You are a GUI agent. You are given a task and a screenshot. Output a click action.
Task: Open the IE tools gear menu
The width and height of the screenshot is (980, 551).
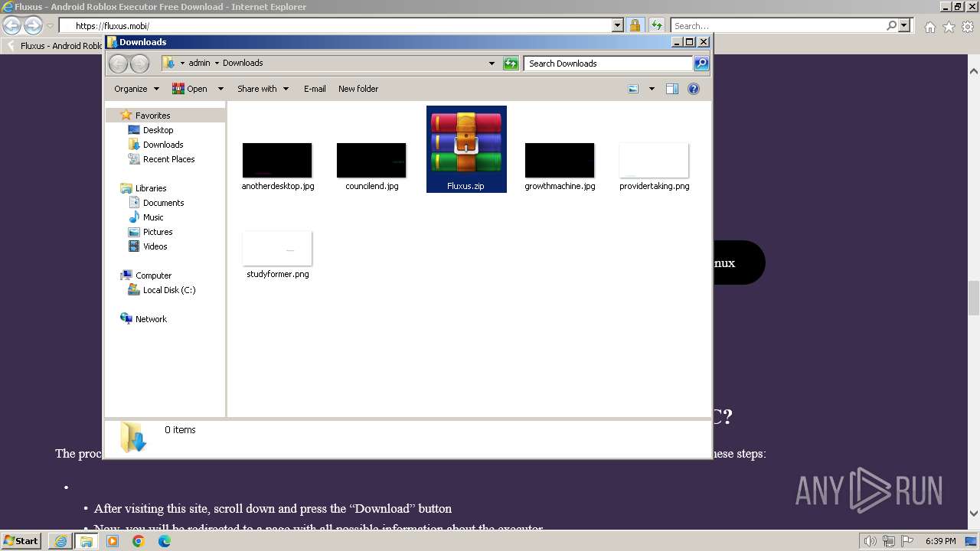(969, 27)
